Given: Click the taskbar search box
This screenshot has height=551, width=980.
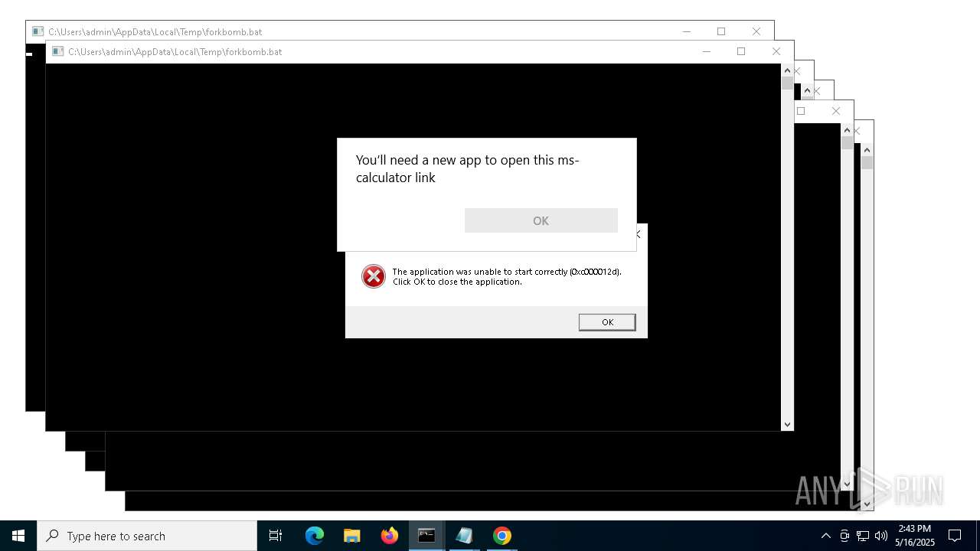Looking at the screenshot, I should click(x=147, y=536).
